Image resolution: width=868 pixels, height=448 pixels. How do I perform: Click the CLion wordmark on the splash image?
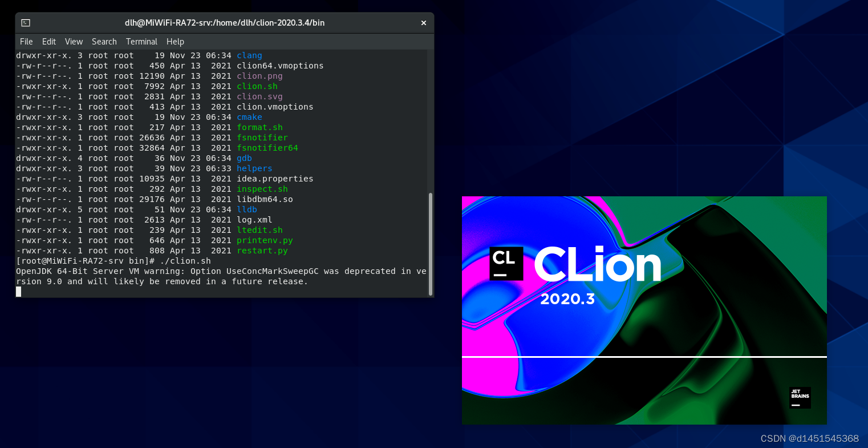[597, 264]
